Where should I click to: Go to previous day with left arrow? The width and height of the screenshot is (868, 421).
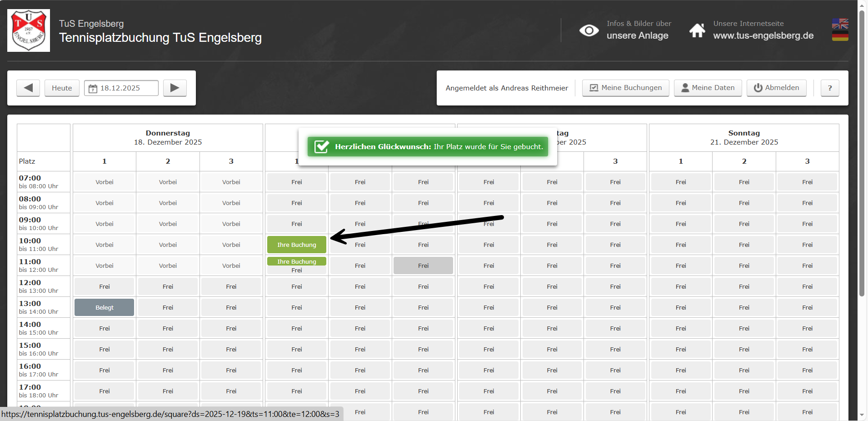coord(28,88)
